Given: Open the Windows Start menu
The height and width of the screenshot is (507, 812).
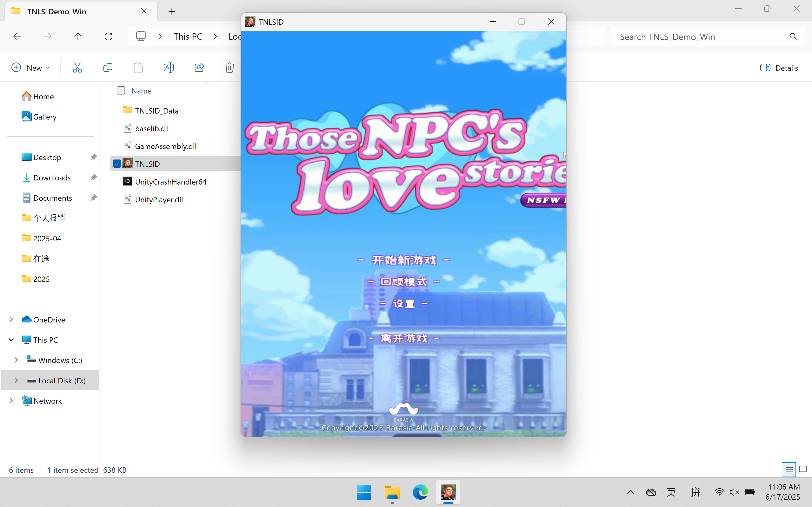Looking at the screenshot, I should tap(364, 492).
